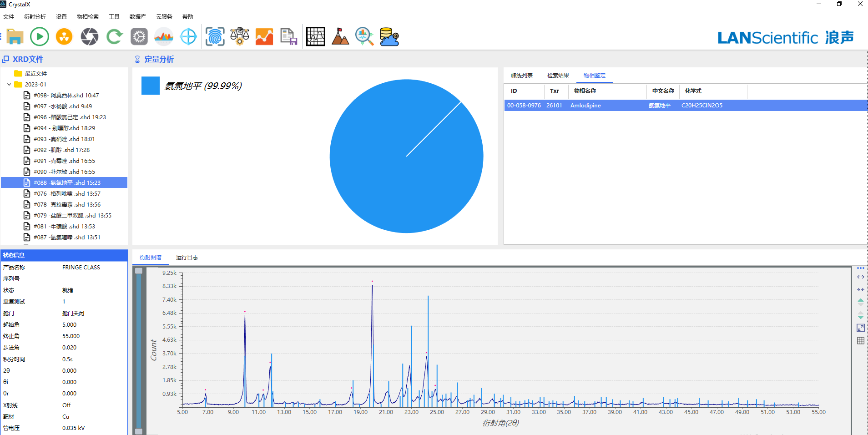Image resolution: width=868 pixels, height=435 pixels.
Task: Click the mountain peak flag icon
Action: point(340,36)
